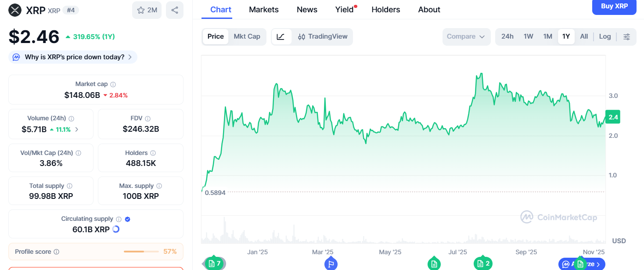Open the chart settings sliders icon
This screenshot has width=644, height=270.
[627, 37]
